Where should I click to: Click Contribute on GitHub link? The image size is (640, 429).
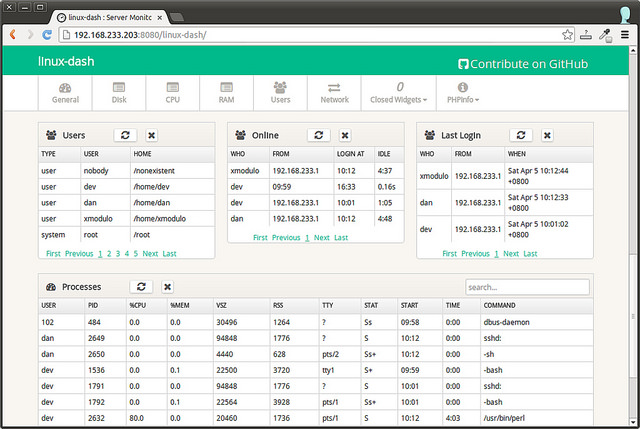pos(521,64)
